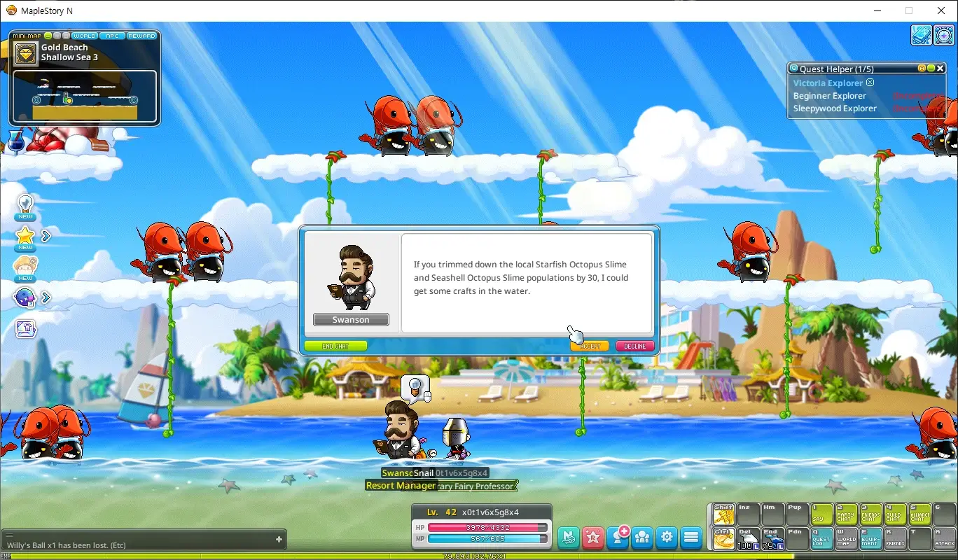Minimize the Quest Helper panel
This screenshot has width=958, height=560.
pyautogui.click(x=931, y=69)
